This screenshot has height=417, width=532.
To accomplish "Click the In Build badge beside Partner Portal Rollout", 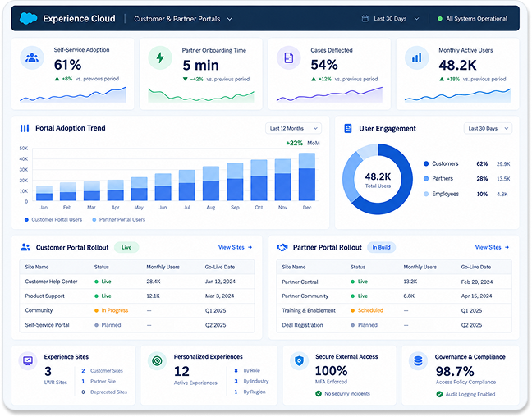I will [382, 247].
